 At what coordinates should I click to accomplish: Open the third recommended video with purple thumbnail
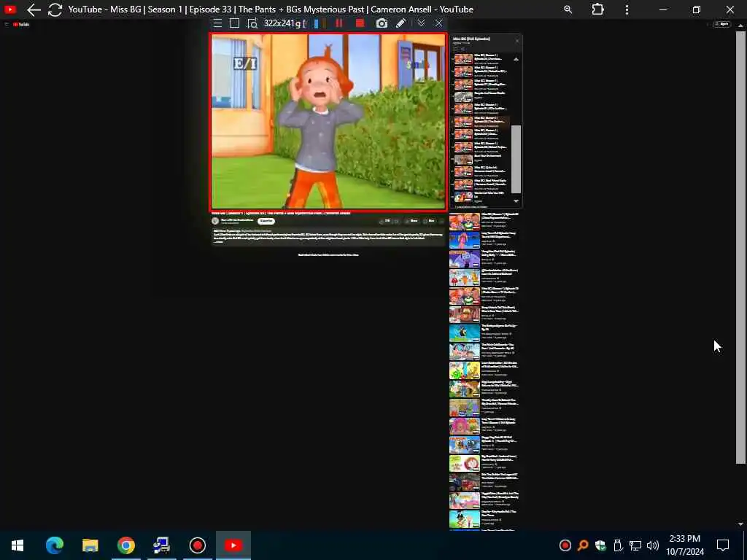(465, 259)
